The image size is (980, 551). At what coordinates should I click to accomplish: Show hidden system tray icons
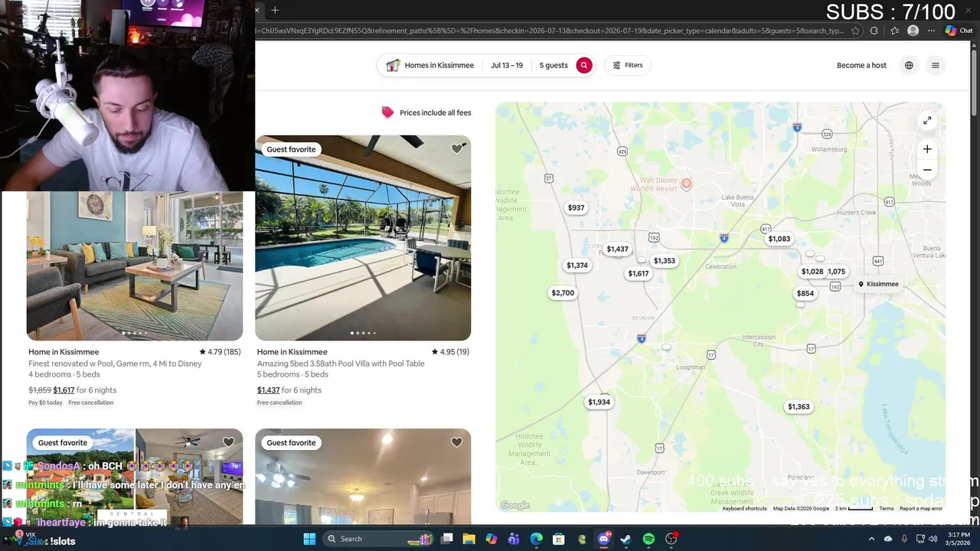[x=871, y=539]
